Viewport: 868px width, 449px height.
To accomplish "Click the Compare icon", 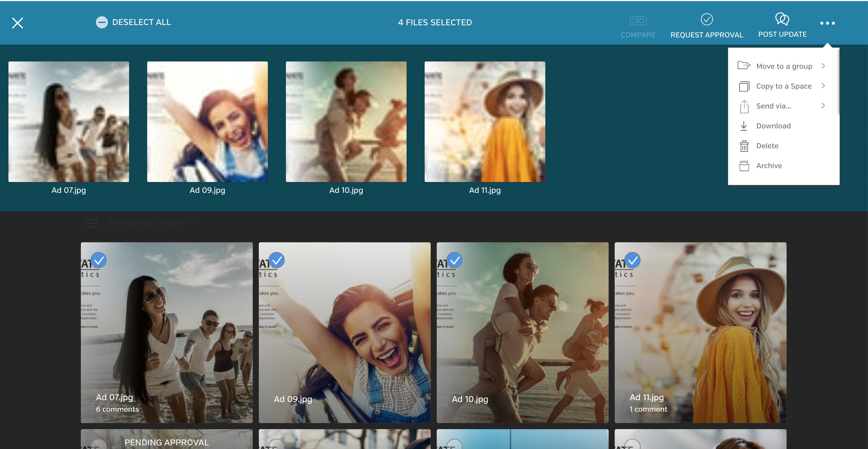I will click(638, 20).
